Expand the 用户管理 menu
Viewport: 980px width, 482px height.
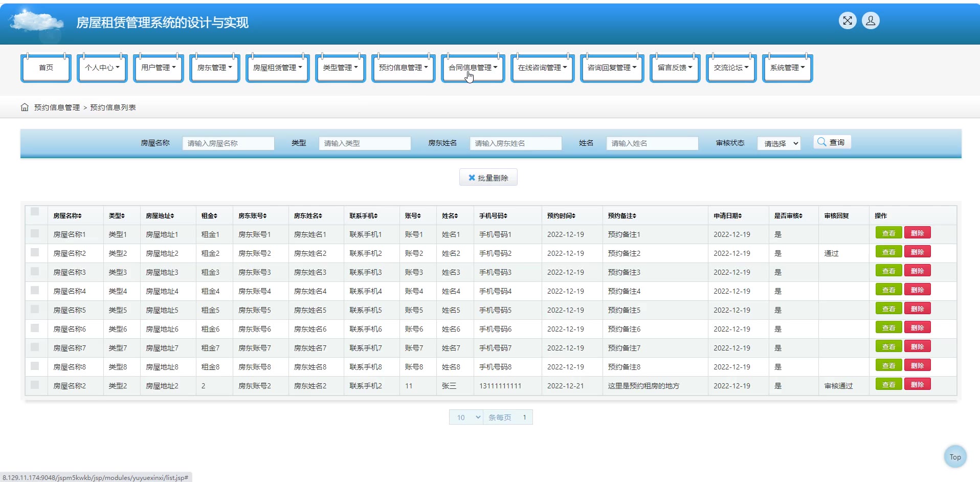(159, 68)
